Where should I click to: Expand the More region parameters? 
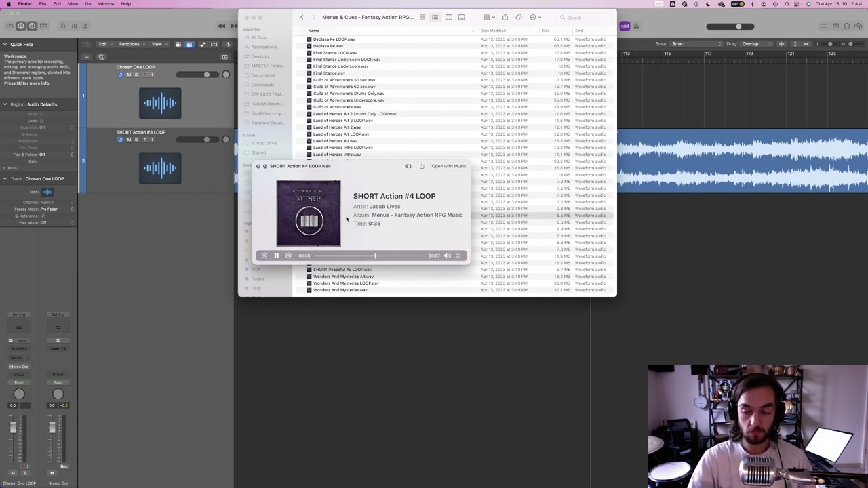pyautogui.click(x=4, y=168)
